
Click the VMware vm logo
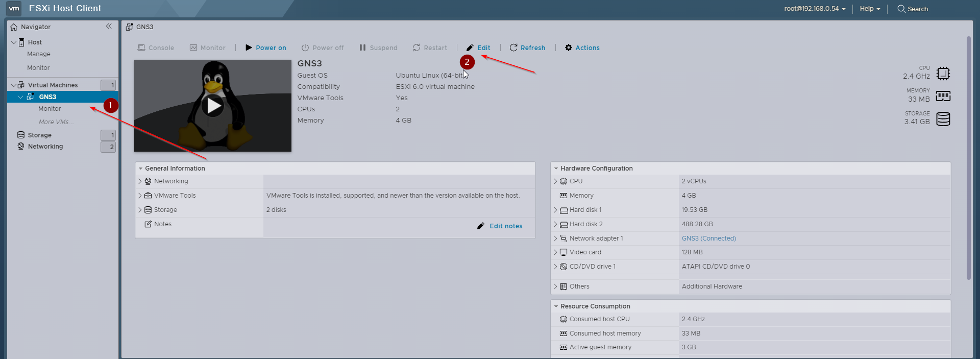point(14,9)
